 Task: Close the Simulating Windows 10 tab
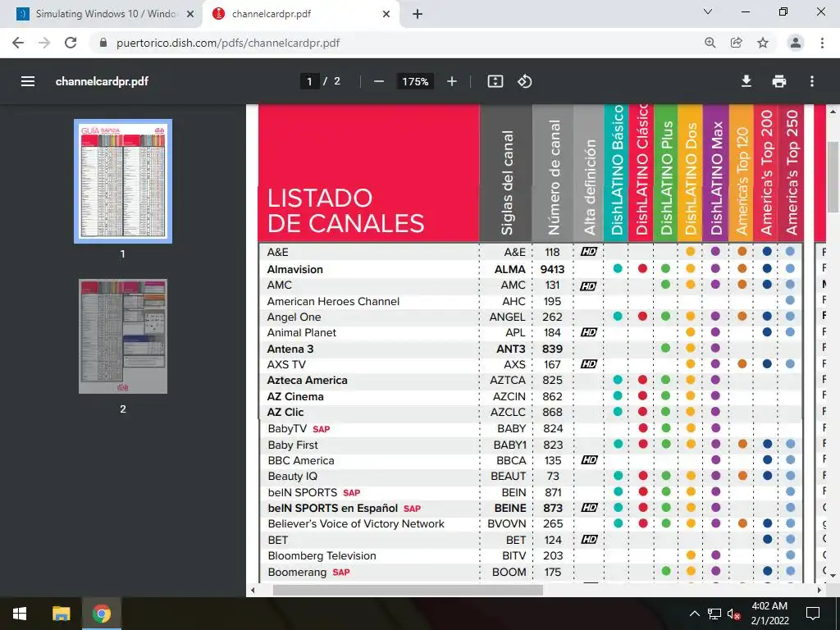pyautogui.click(x=190, y=14)
